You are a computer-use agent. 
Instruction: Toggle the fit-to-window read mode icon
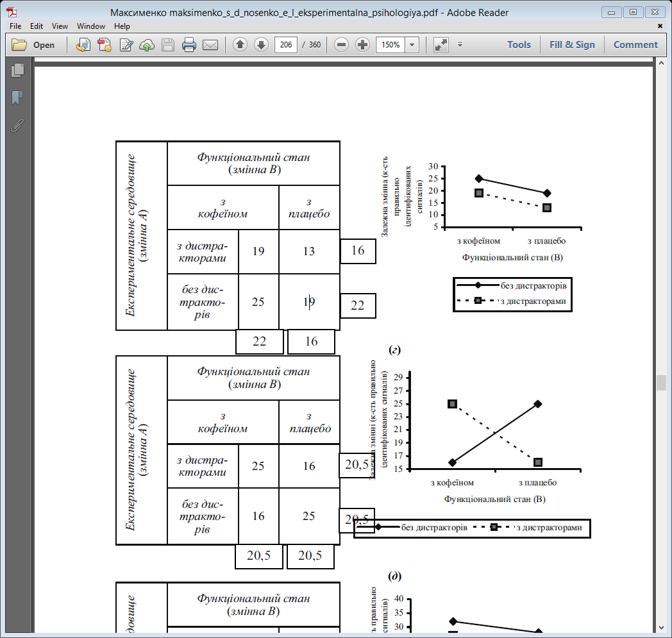tap(441, 44)
